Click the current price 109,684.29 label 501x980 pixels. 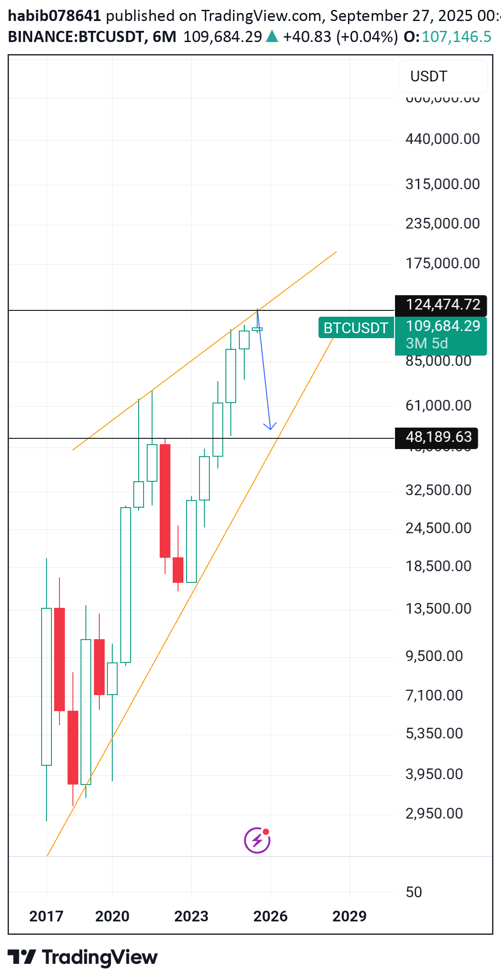pyautogui.click(x=442, y=326)
